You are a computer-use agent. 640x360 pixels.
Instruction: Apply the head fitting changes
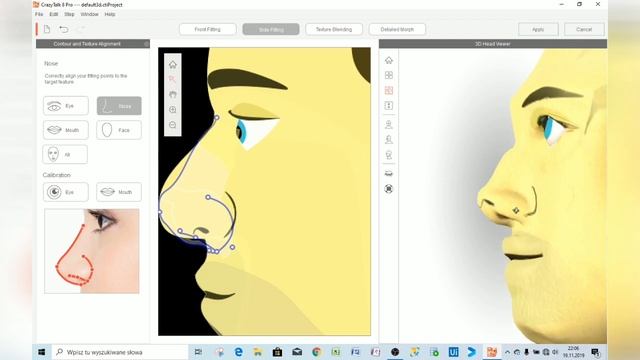[x=538, y=29]
